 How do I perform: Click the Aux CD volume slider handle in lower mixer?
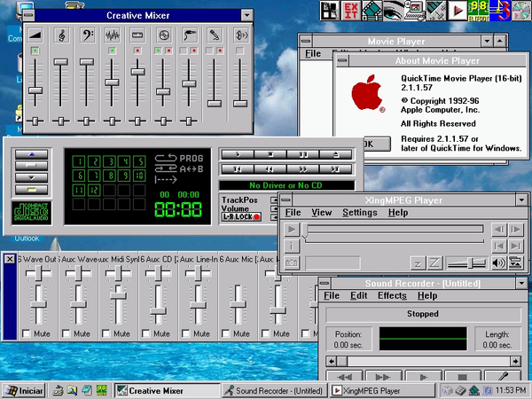coord(158,311)
